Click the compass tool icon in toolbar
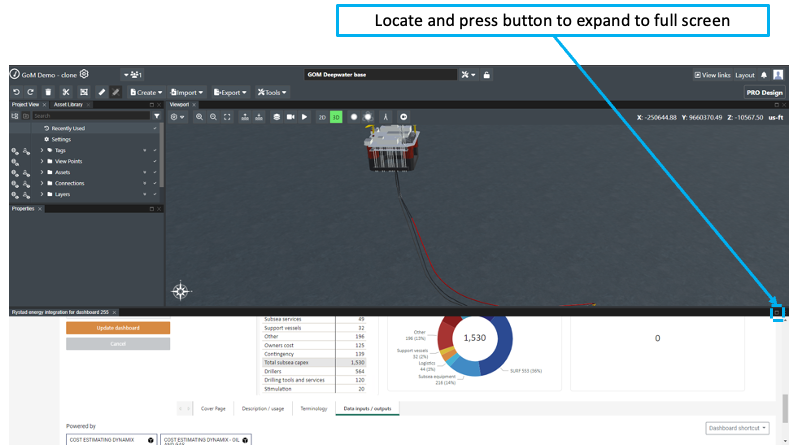 click(x=386, y=117)
